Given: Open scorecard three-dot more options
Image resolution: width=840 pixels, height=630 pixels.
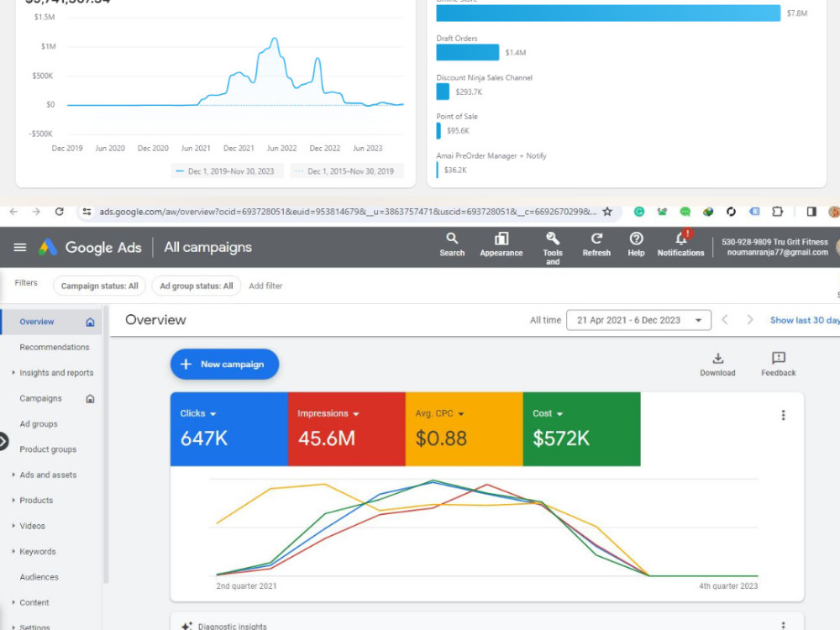Looking at the screenshot, I should tap(783, 415).
